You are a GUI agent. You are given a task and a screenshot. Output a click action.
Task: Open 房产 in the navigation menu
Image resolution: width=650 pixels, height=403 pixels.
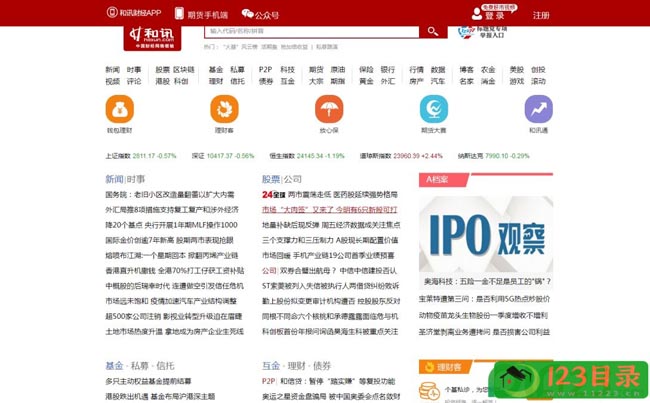[x=416, y=81]
